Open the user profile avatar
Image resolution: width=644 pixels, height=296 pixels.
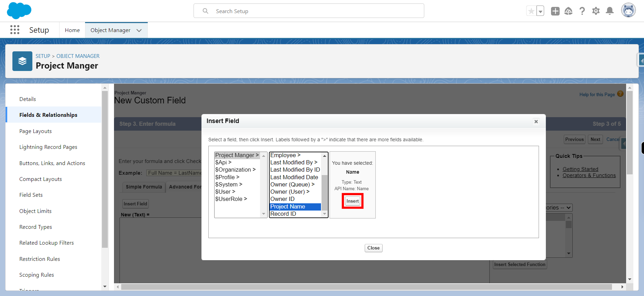(629, 10)
